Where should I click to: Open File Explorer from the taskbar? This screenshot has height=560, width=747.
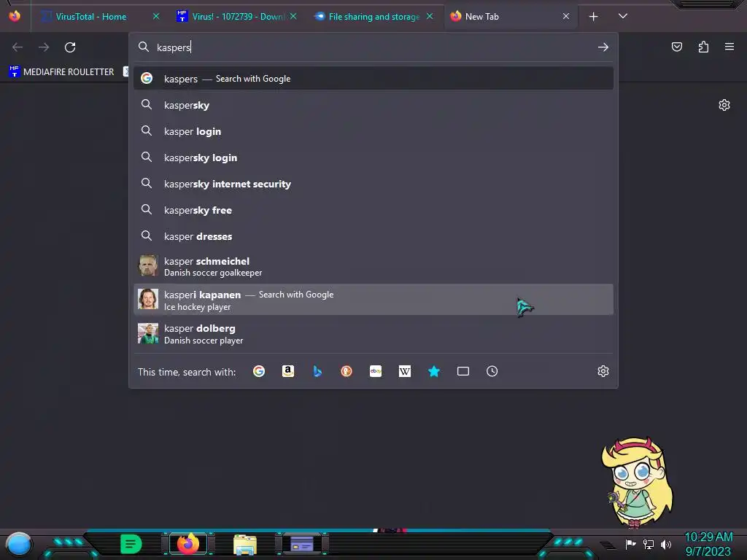point(245,544)
